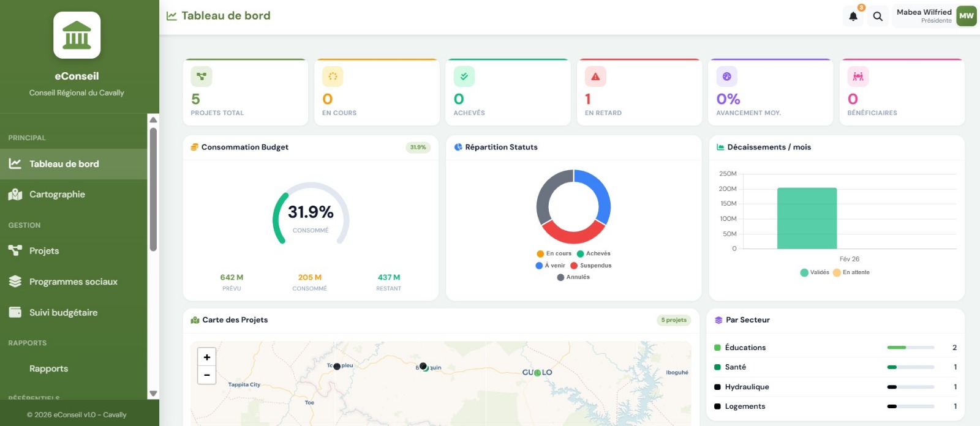Zoom out on the projects map

click(x=206, y=375)
